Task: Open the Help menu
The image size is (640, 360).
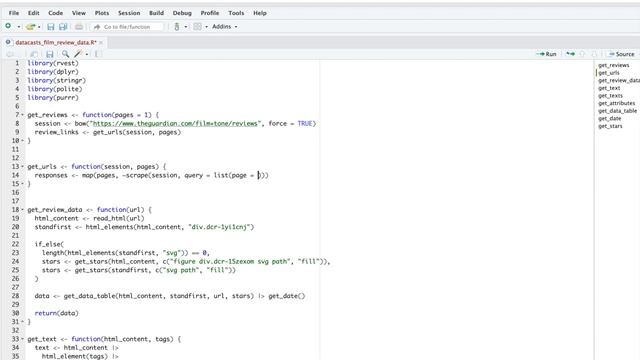Action: (x=260, y=13)
